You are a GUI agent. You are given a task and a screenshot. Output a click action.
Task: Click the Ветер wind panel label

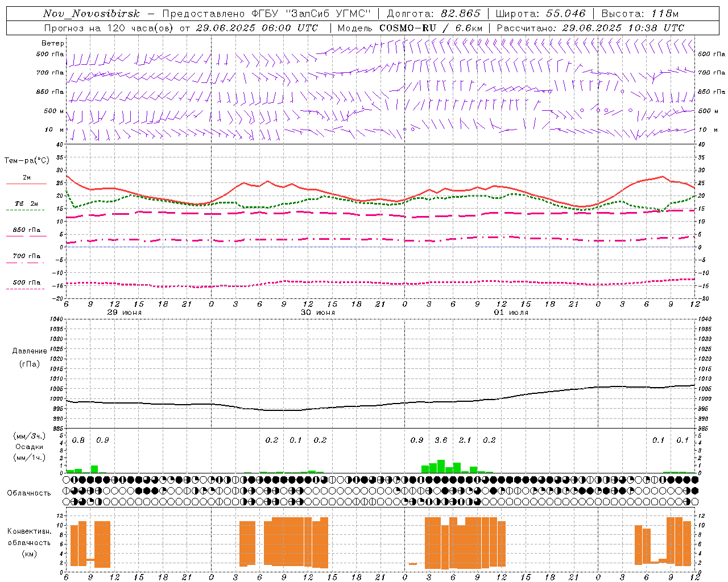point(53,43)
